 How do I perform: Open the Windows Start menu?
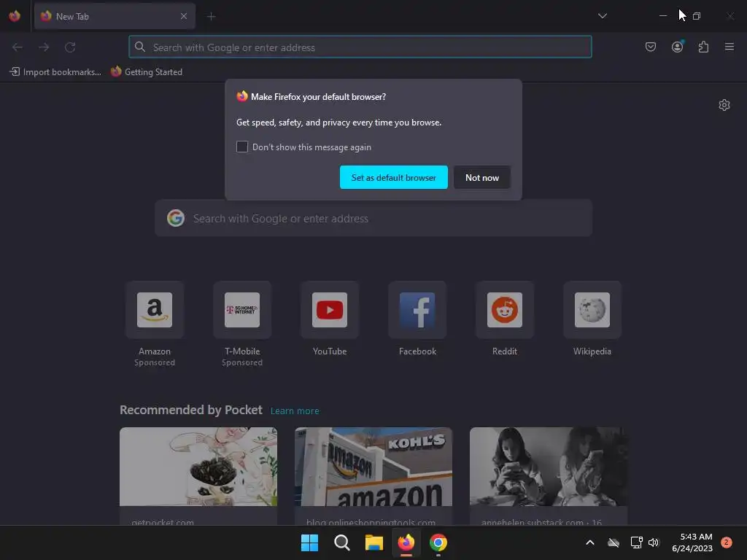(309, 542)
